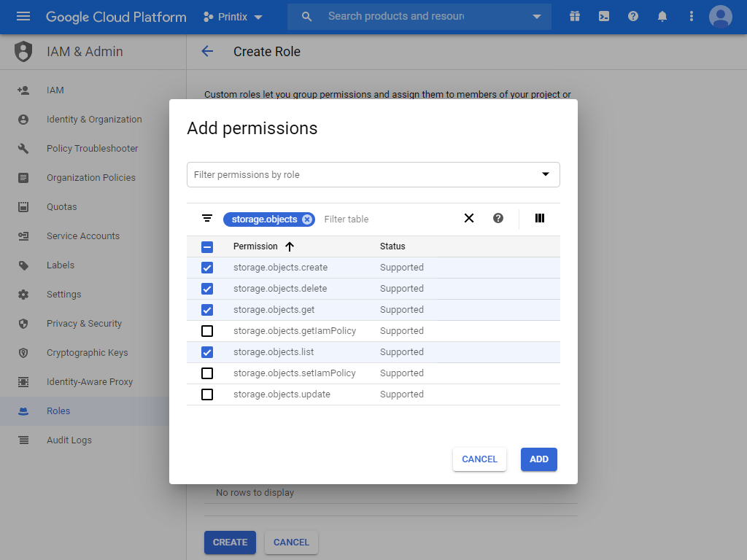Remove the storage.objects filter chip
747x560 pixels.
(307, 218)
